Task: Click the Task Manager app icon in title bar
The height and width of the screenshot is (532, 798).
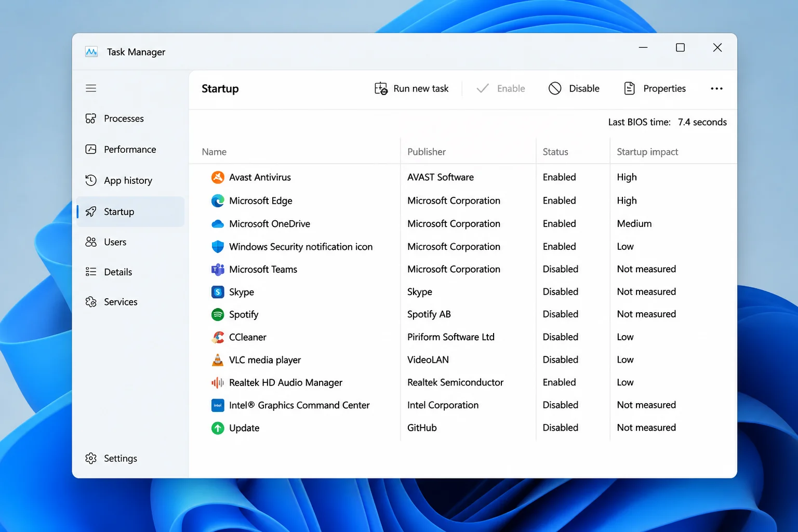Action: 91,52
